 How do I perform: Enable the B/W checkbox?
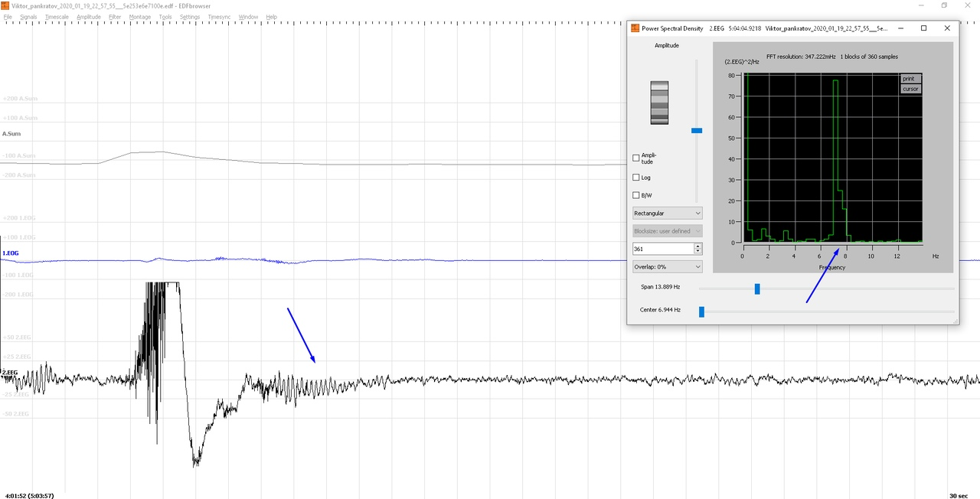[636, 195]
